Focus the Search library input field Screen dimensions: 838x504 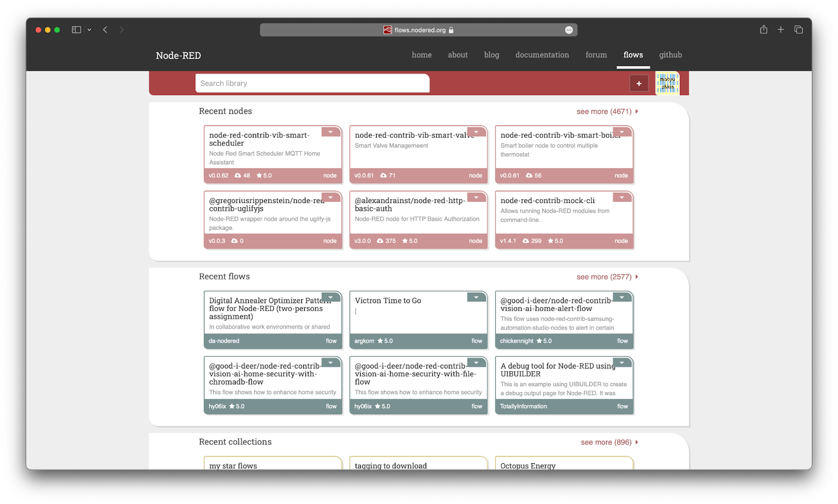pyautogui.click(x=313, y=83)
